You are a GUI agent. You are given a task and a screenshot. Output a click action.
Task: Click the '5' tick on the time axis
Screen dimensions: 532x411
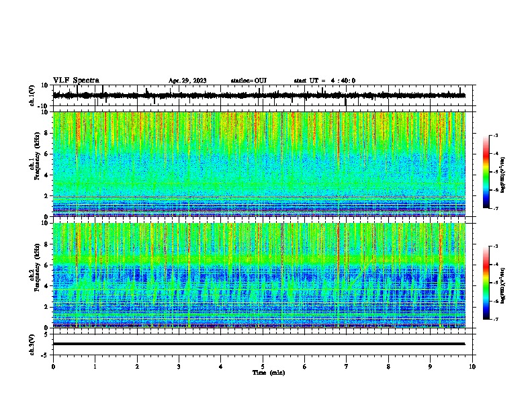point(263,367)
